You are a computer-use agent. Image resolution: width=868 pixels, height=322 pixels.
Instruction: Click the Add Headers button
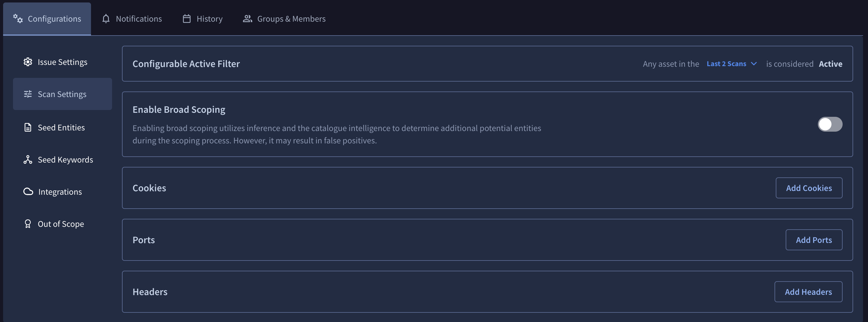[808, 292]
